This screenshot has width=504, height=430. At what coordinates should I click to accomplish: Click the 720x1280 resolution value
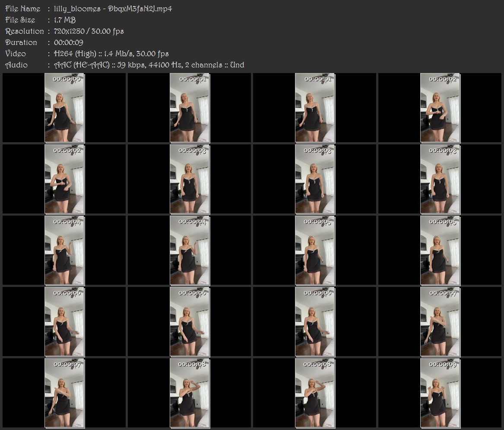(x=69, y=31)
